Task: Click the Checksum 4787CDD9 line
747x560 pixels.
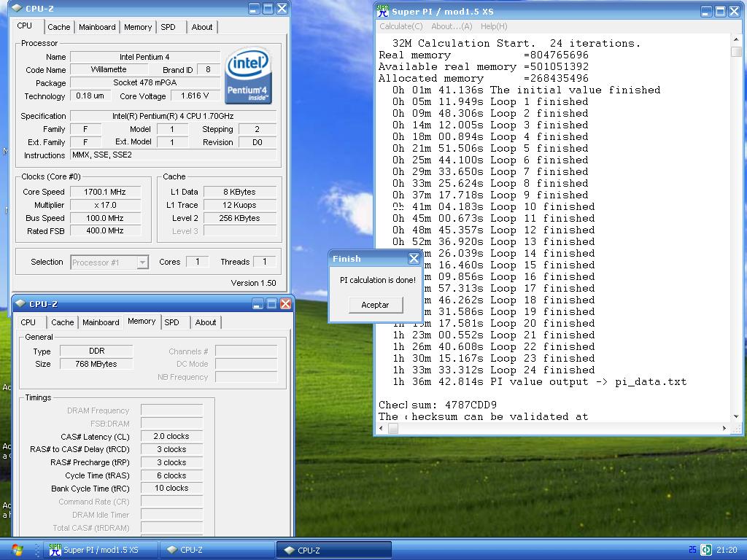Action: pos(438,405)
